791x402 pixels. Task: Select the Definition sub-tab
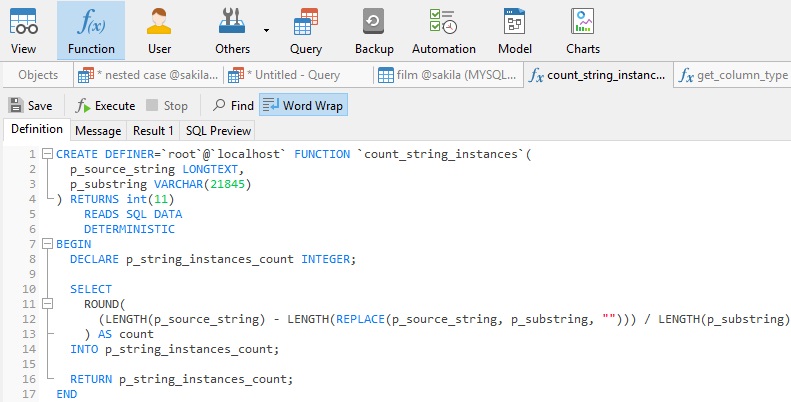(x=37, y=129)
